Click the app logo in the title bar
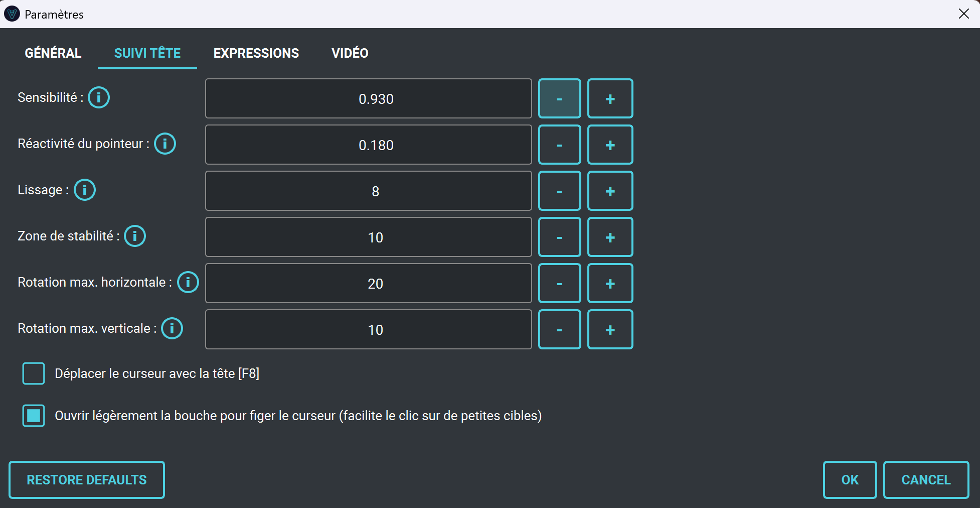Image resolution: width=980 pixels, height=508 pixels. tap(12, 14)
